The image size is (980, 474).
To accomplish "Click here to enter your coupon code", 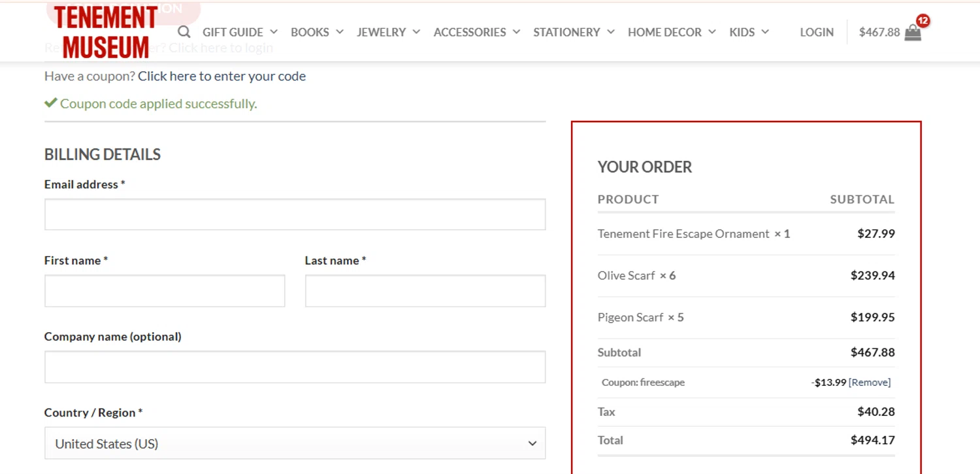I will pos(221,76).
